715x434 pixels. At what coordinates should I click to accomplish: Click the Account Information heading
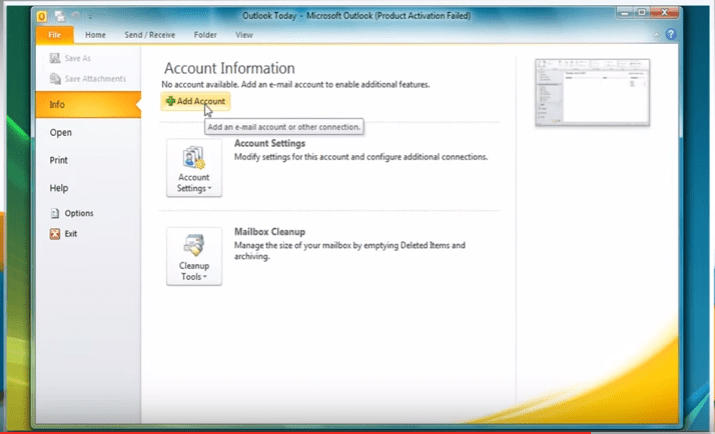[x=229, y=68]
